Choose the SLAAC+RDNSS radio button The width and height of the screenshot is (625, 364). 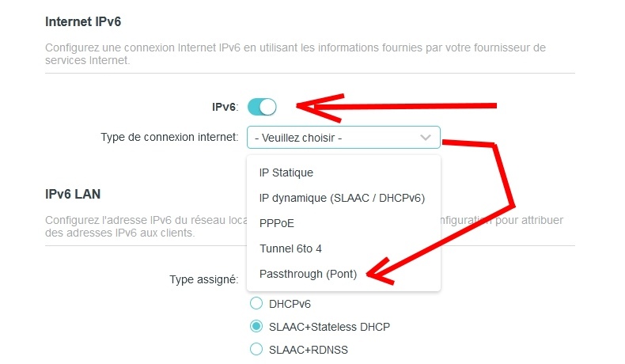coord(256,349)
